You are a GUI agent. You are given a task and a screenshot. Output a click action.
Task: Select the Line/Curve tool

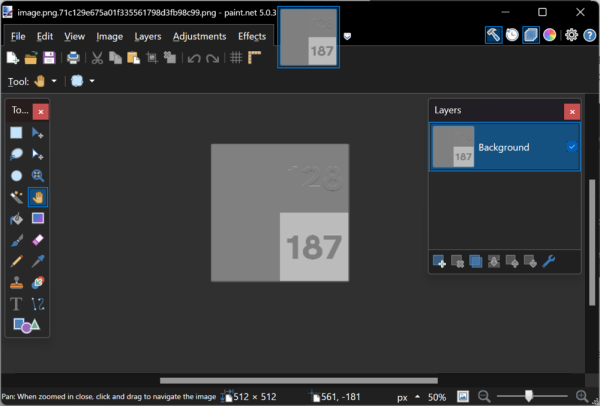tap(38, 304)
